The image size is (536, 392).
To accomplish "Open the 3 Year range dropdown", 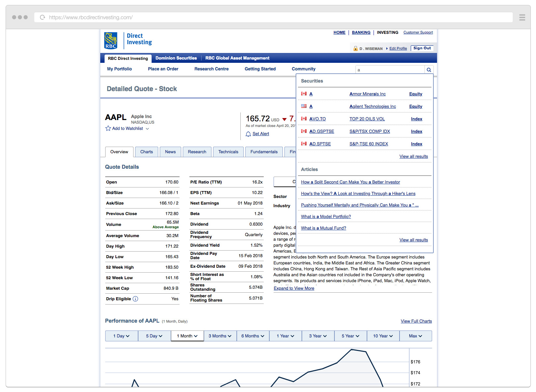I will pyautogui.click(x=318, y=336).
